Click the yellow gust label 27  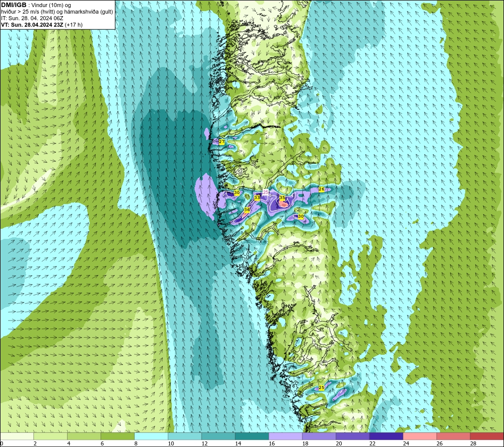tap(221, 142)
